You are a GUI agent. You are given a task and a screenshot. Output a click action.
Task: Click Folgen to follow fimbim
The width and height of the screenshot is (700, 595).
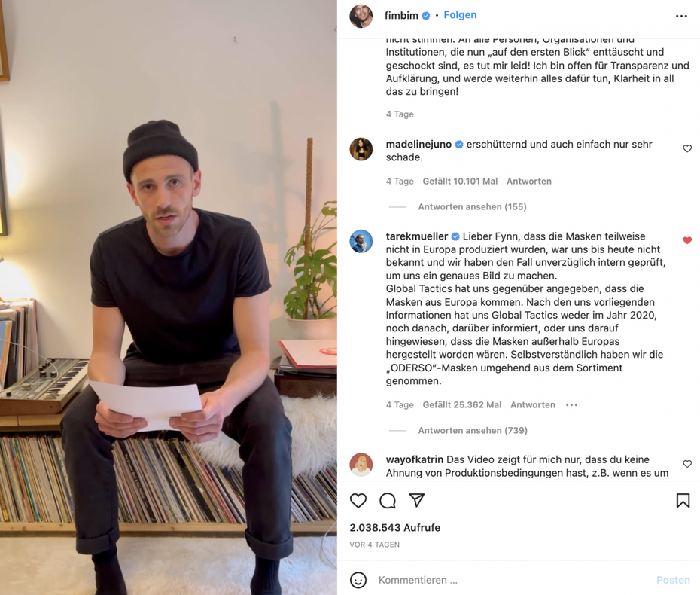460,15
